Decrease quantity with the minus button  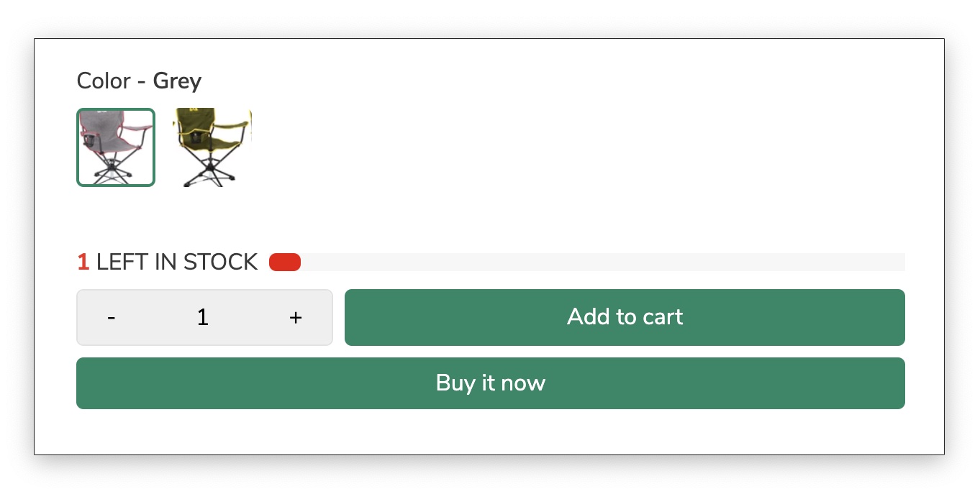(112, 318)
